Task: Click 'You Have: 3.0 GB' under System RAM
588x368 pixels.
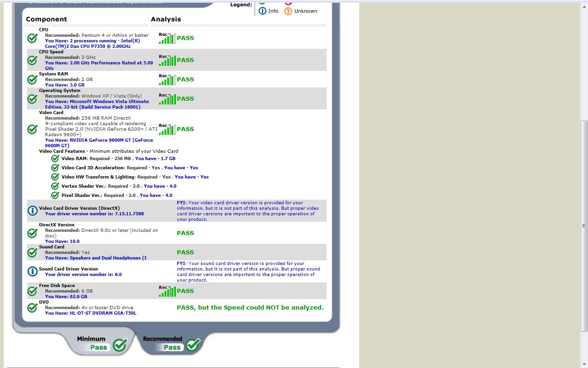Action: 65,85
